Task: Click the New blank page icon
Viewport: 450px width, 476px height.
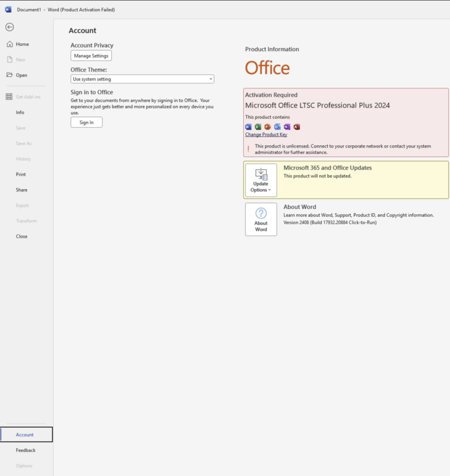Action: pos(10,60)
